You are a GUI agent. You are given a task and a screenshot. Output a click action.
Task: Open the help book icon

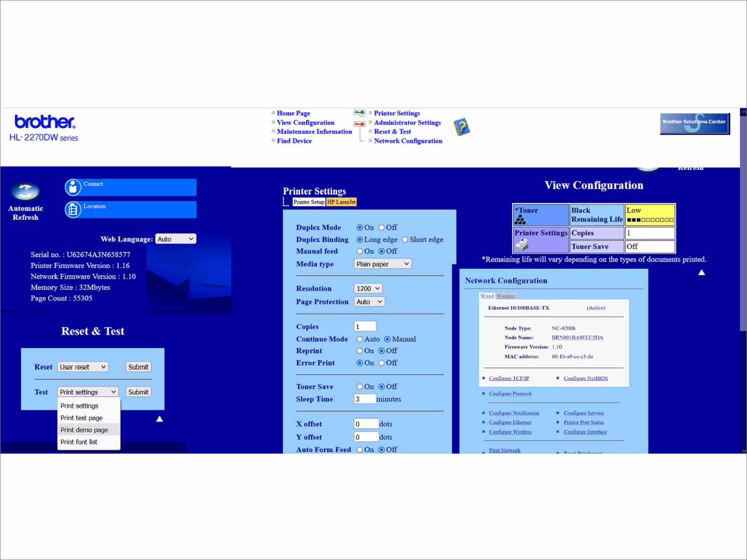pos(461,127)
